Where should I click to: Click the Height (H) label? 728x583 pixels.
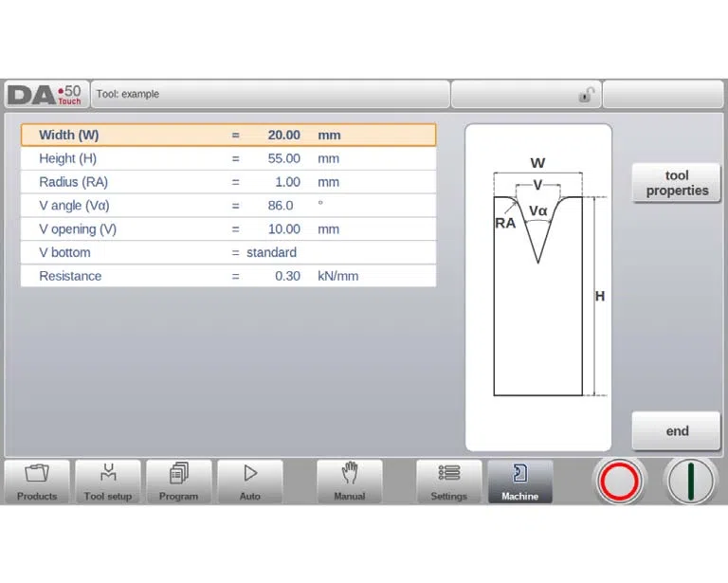[x=68, y=158]
